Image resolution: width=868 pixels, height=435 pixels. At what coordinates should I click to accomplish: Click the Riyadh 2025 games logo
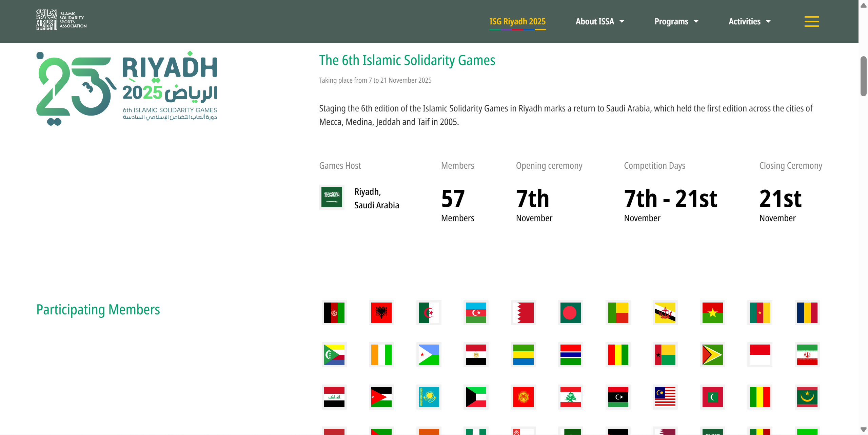(x=127, y=88)
